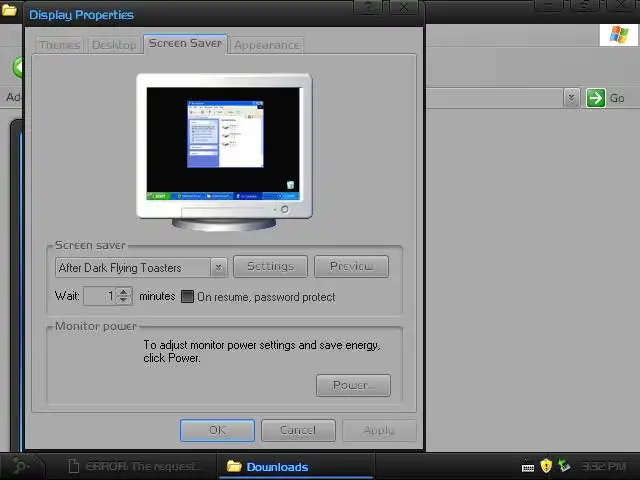Open the security shield tray icon
Image resolution: width=640 pixels, height=480 pixels.
(x=546, y=465)
